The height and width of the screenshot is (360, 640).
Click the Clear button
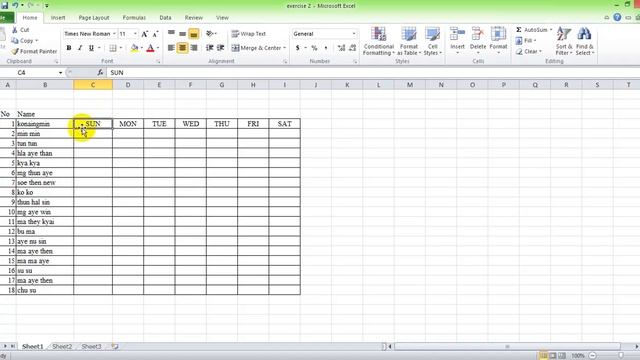pos(528,51)
